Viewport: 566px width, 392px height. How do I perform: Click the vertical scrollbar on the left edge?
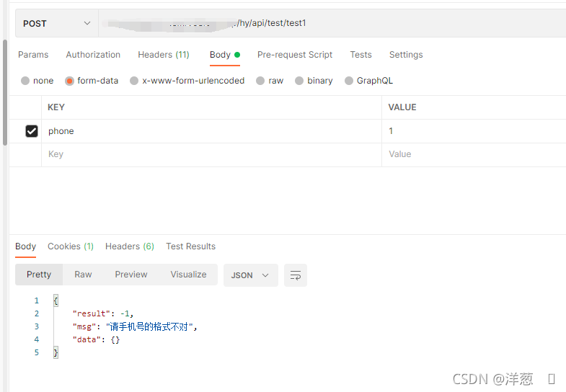point(5,92)
